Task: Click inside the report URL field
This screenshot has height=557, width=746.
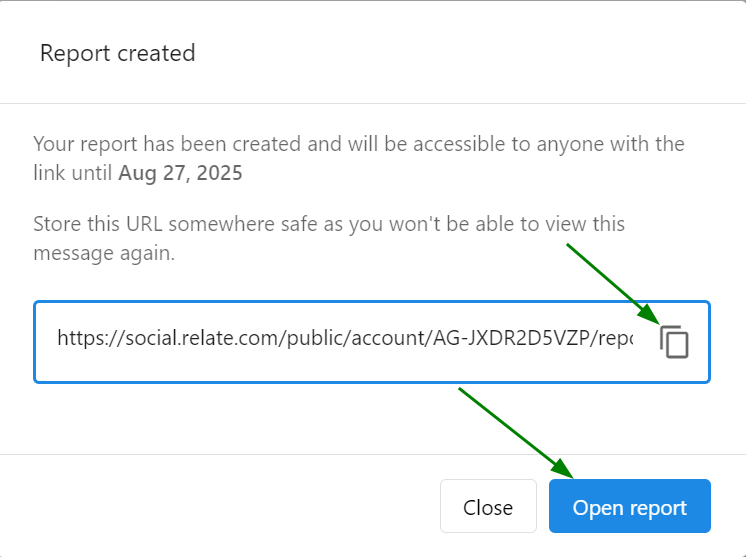Action: click(372, 342)
